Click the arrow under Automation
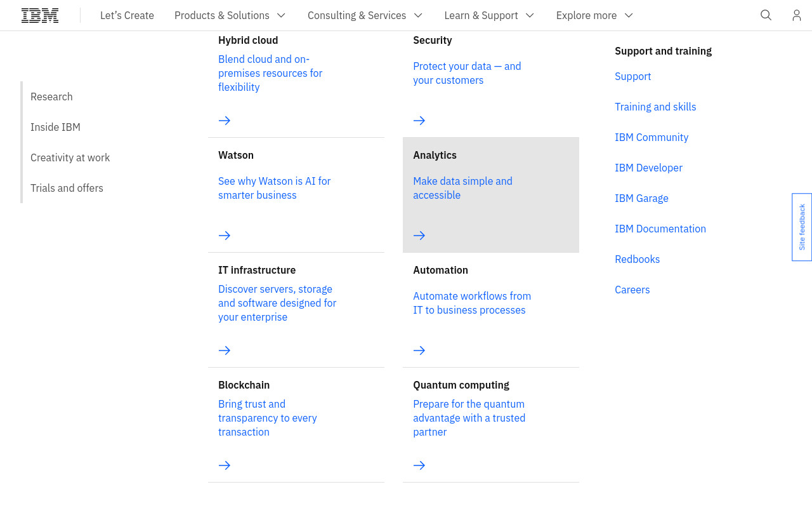This screenshot has width=812, height=508. (419, 351)
